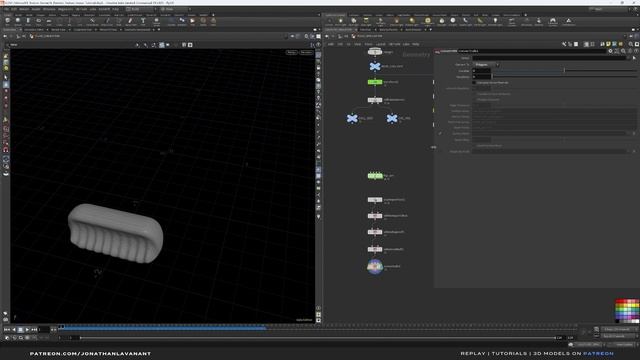Viewport: 640px width, 360px height.
Task: Click the second parameter slider
Action: click(564, 76)
